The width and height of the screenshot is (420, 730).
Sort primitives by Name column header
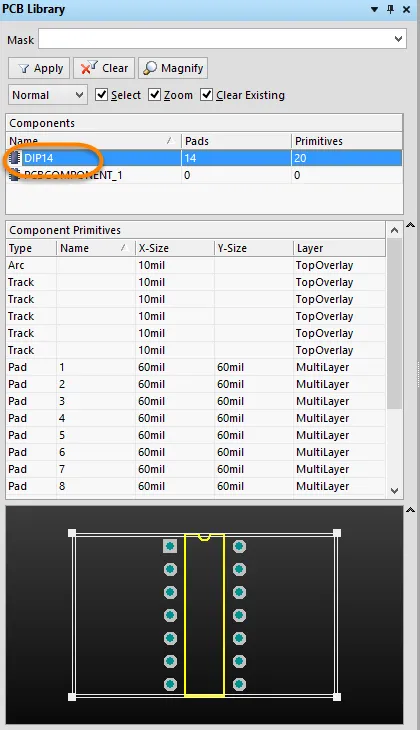(95, 248)
